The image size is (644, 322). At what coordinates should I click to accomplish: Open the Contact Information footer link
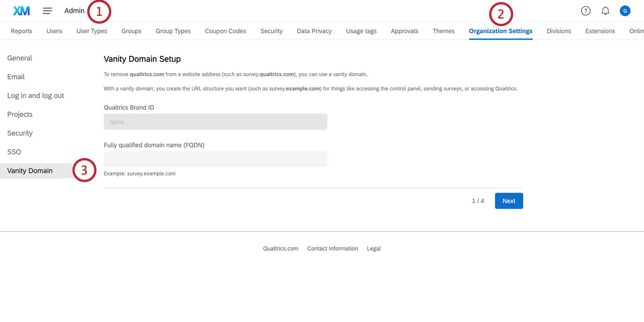(x=332, y=249)
